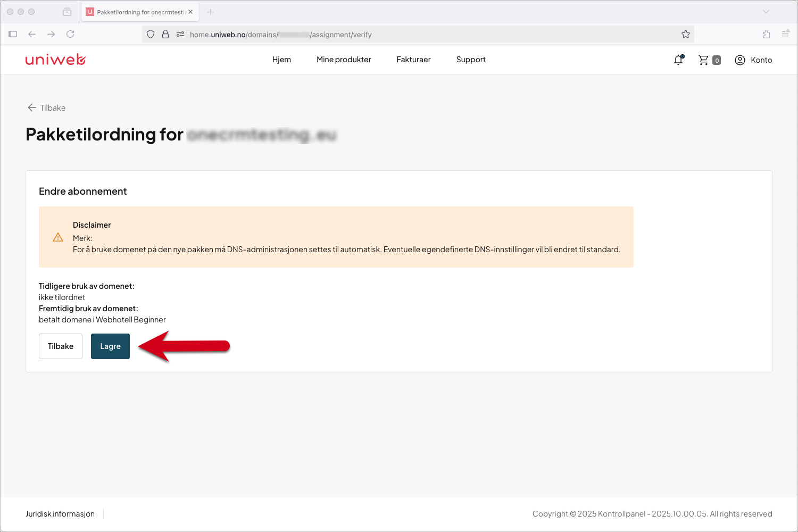Expand the list-all-tabs chevron
Screen dimensions: 798x532
(x=766, y=12)
